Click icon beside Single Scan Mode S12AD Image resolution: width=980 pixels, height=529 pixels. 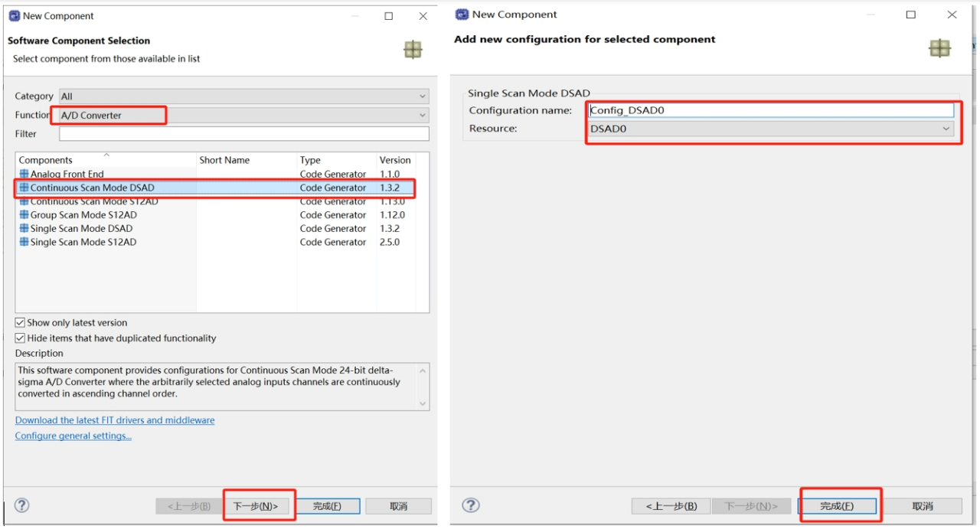[24, 243]
